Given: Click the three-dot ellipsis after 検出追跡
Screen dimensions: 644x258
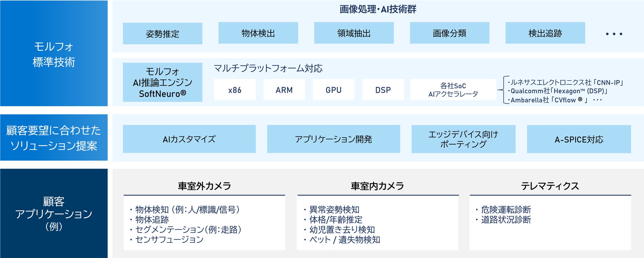Looking at the screenshot, I should click(x=614, y=34).
